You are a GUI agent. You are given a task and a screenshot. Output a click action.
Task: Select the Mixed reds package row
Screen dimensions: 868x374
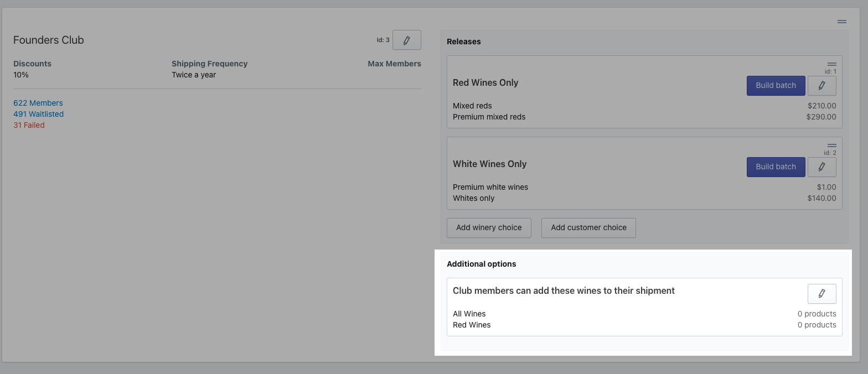point(472,106)
